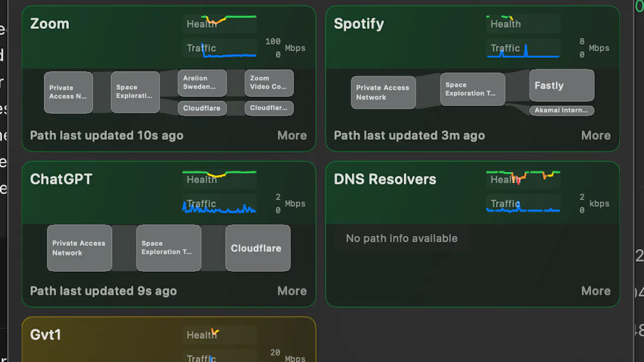Click the Spotify card title
The height and width of the screenshot is (362, 644).
coord(359,24)
